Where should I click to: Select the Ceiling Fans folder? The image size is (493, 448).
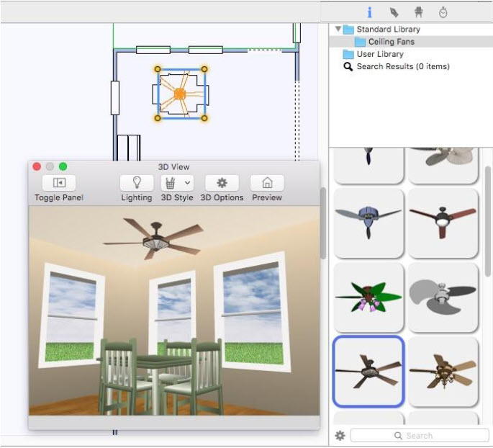385,42
